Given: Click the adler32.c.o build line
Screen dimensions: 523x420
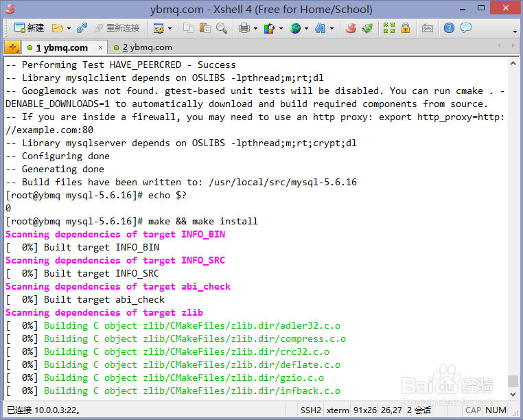Looking at the screenshot, I should click(173, 325).
